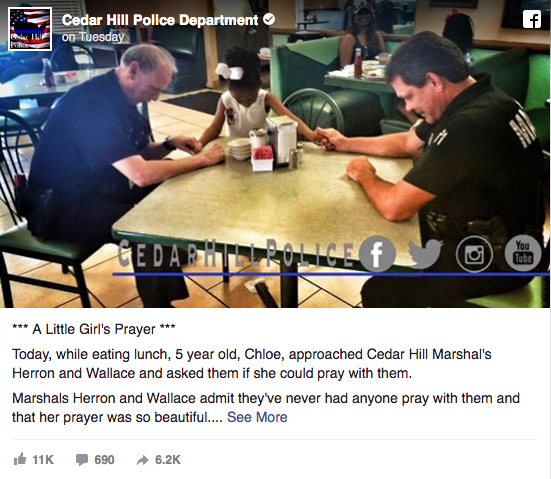This screenshot has width=551, height=479.
Task: Click the 'A Little Girl's Prayer' heading
Action: 94,329
